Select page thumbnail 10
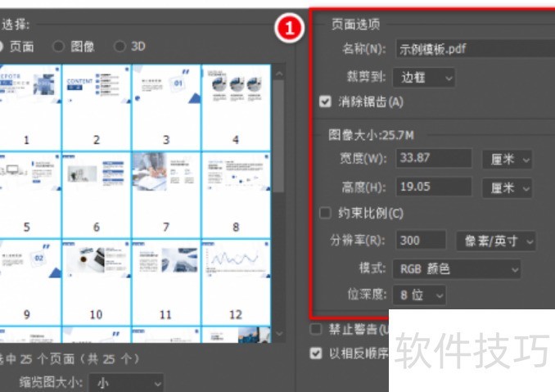Viewport: 555px width, 392px height. (97, 282)
